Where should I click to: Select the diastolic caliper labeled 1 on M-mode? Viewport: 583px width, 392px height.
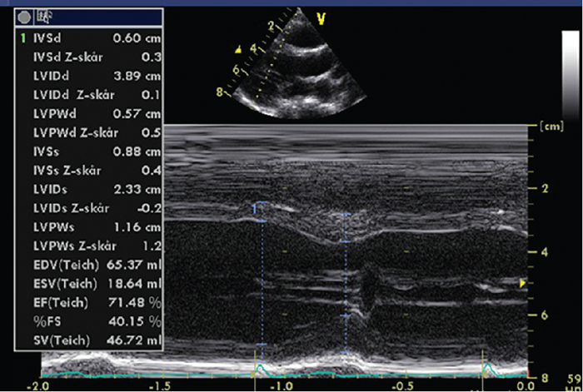pos(262,212)
